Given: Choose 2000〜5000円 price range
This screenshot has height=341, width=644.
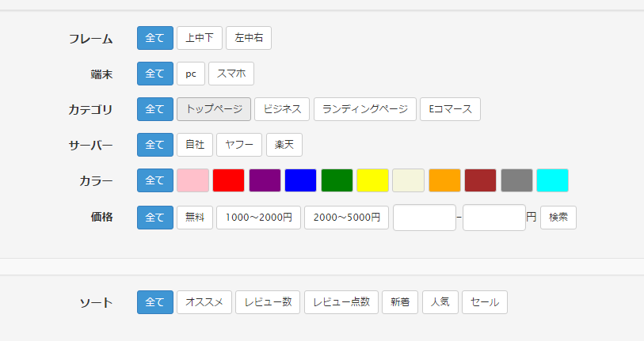Looking at the screenshot, I should (346, 218).
